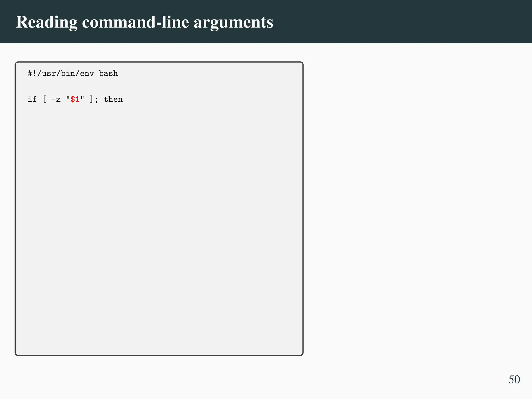
Task: Click the slide title 'Reading command-line arguments'
Action: coord(144,22)
